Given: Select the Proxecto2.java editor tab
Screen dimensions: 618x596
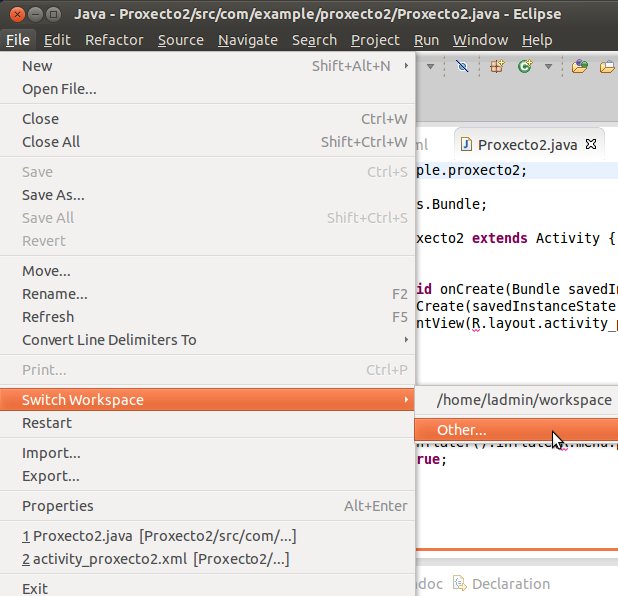Looking at the screenshot, I should click(528, 145).
